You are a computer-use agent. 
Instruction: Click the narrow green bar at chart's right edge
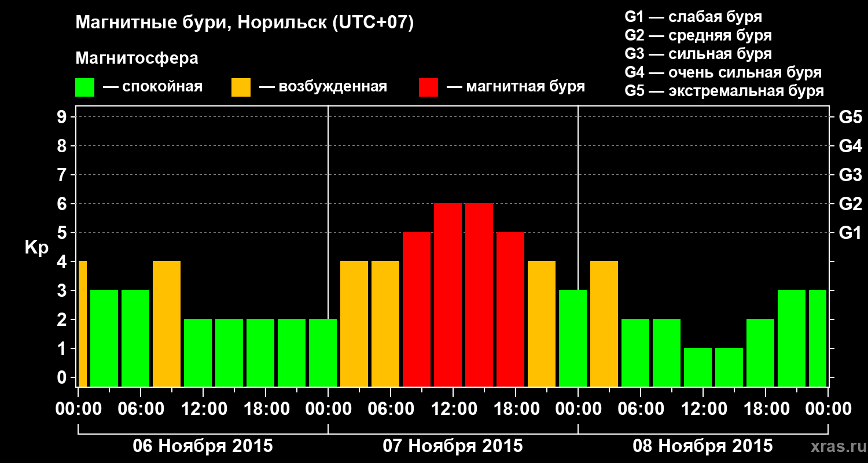(x=818, y=338)
